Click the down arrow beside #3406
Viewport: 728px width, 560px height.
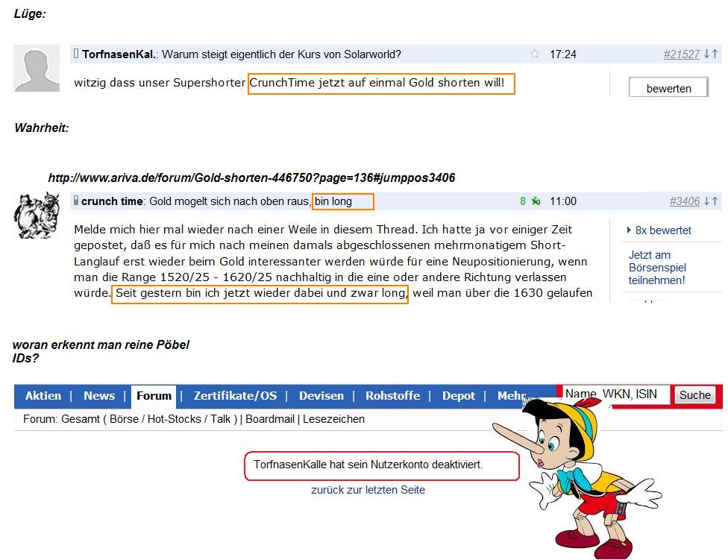(706, 201)
